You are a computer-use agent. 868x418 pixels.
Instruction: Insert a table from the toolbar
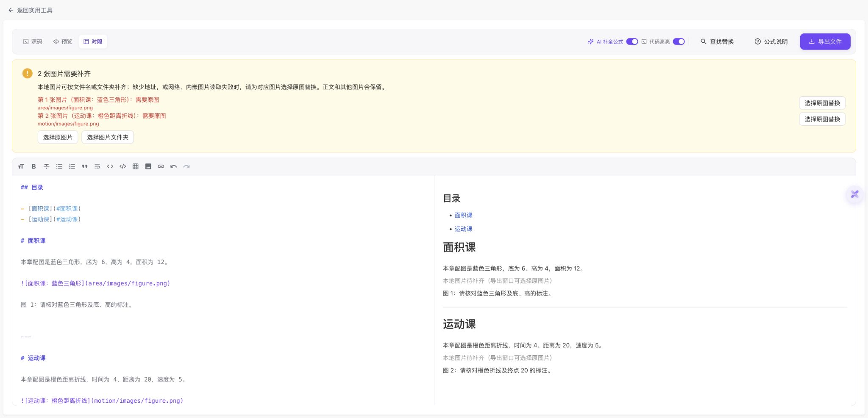[136, 166]
